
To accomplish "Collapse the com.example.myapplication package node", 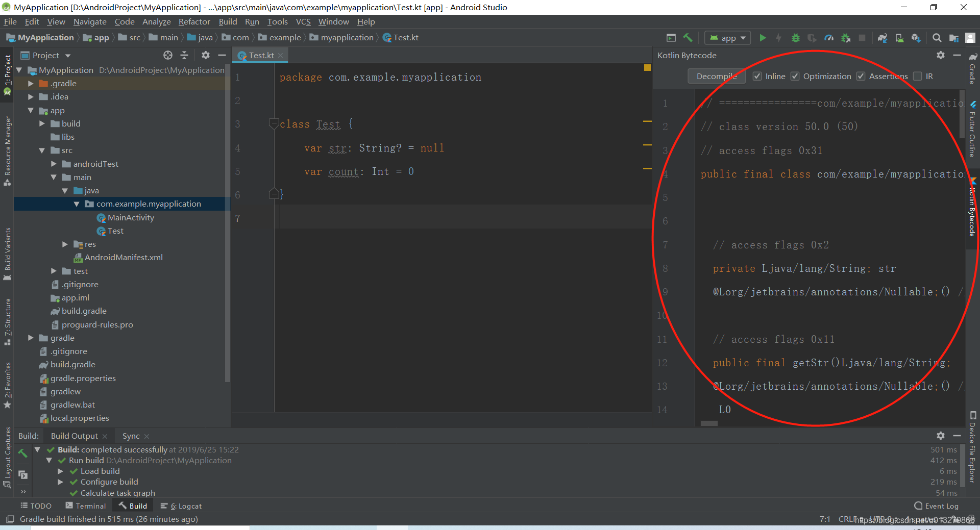I will click(77, 204).
